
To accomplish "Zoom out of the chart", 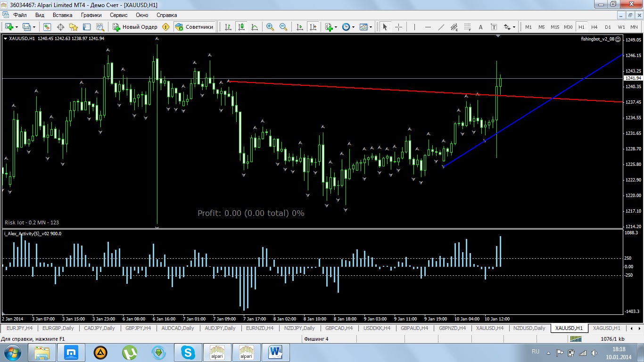I will (283, 27).
